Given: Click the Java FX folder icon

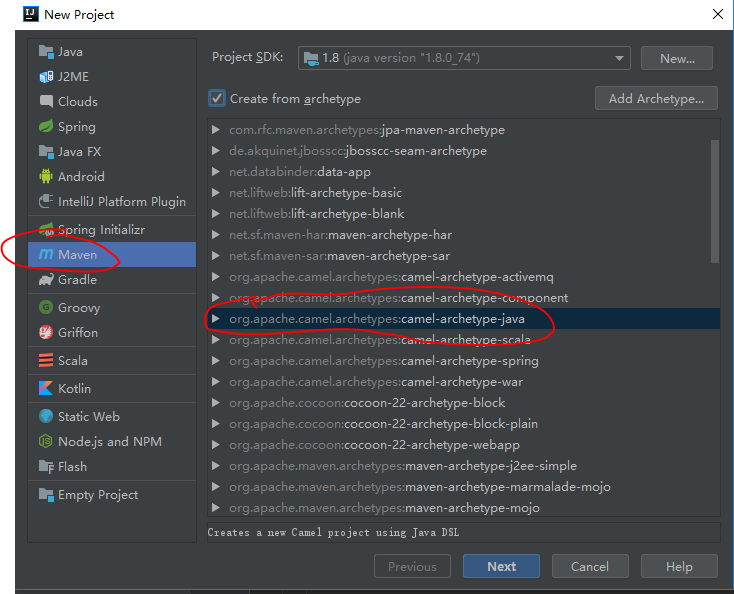Looking at the screenshot, I should [46, 151].
